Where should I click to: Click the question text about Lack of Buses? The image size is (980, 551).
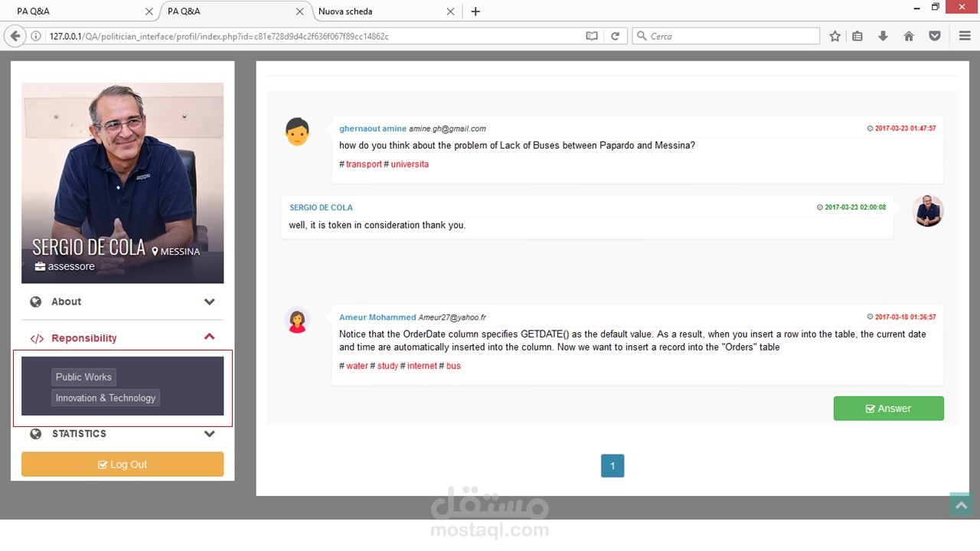[517, 145]
